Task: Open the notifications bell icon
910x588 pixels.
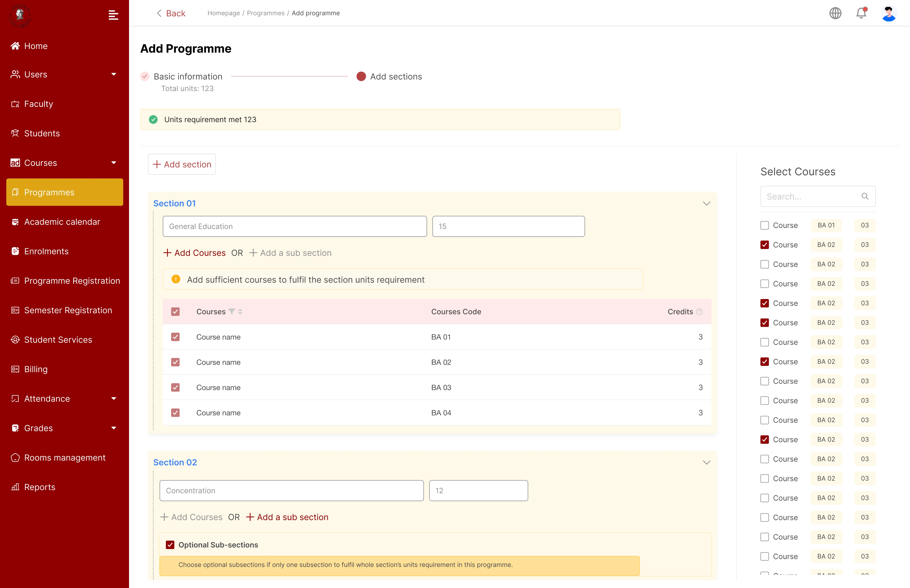Action: click(861, 13)
